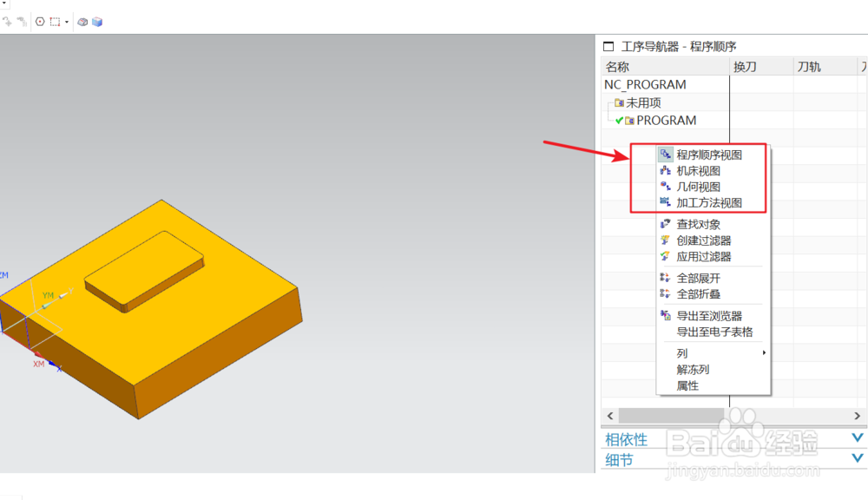Select 程序顺序视图 from context menu
868x500 pixels.
[x=709, y=155]
